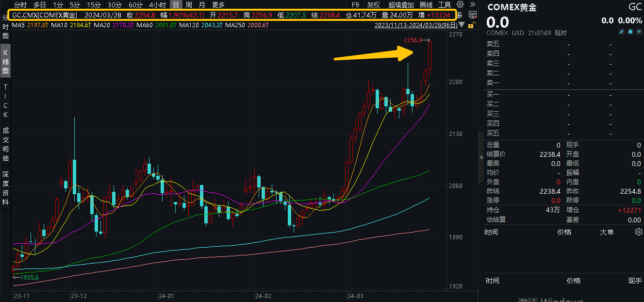The image size is (644, 302).
Task: Open chart settings gear in top toolbar
Action: (x=460, y=5)
